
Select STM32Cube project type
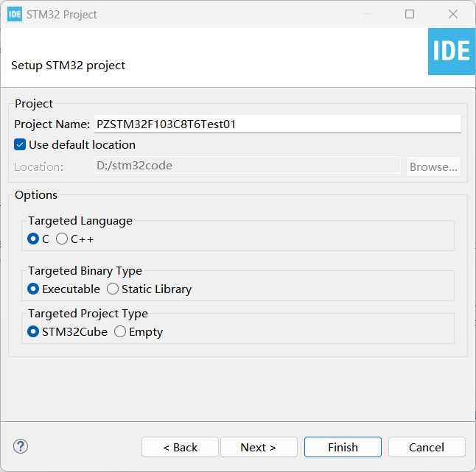pyautogui.click(x=33, y=331)
